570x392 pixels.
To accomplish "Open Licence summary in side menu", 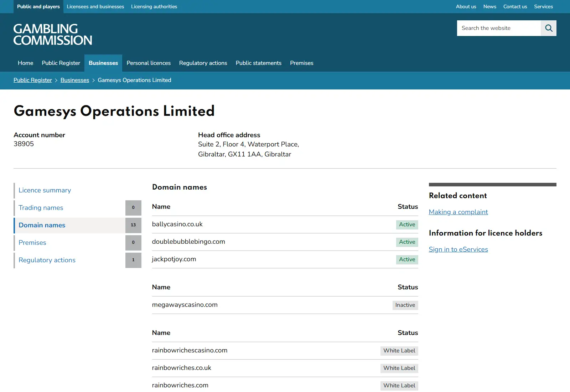I will 77,190.
